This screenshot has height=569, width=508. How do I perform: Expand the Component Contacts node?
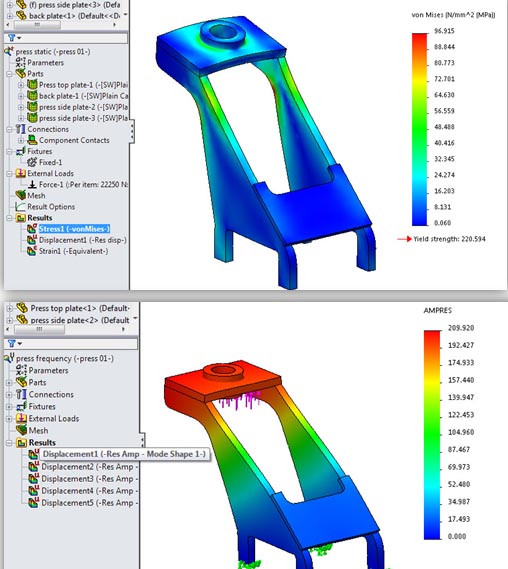21,140
